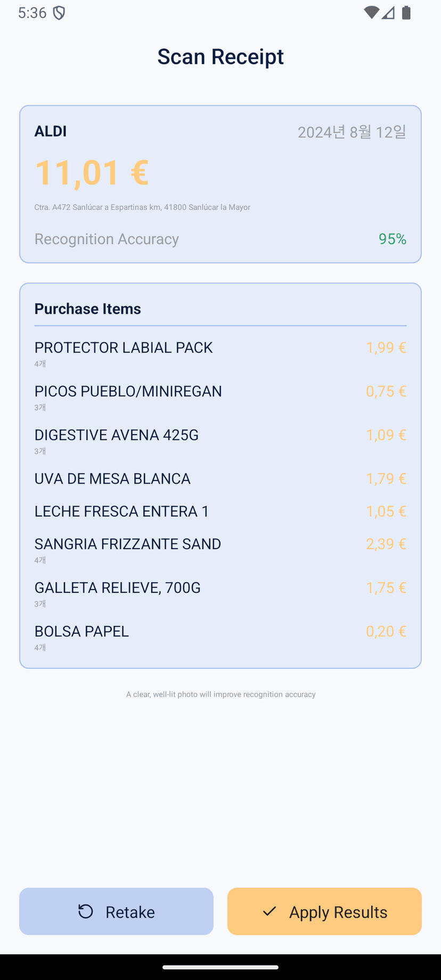Tap the total amount 11,01 €
The height and width of the screenshot is (980, 441).
click(x=92, y=173)
